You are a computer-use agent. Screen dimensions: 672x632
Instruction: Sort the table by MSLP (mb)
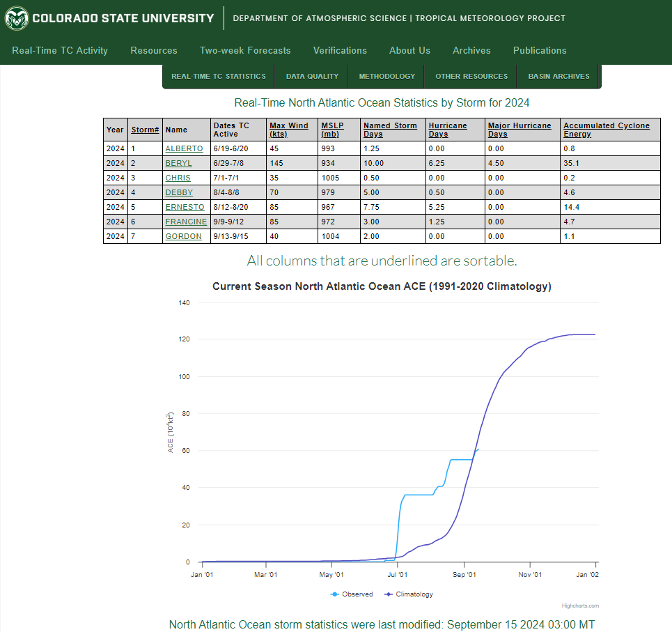coord(333,130)
